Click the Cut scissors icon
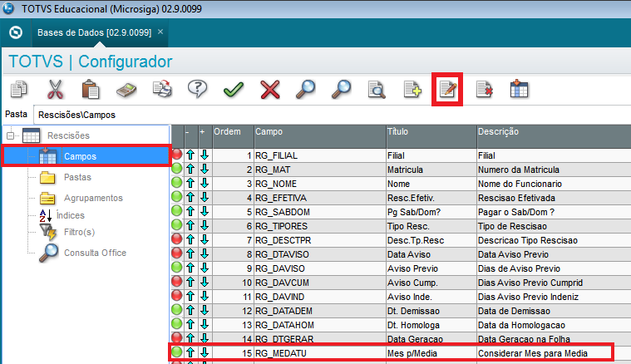631x364 pixels. (55, 89)
